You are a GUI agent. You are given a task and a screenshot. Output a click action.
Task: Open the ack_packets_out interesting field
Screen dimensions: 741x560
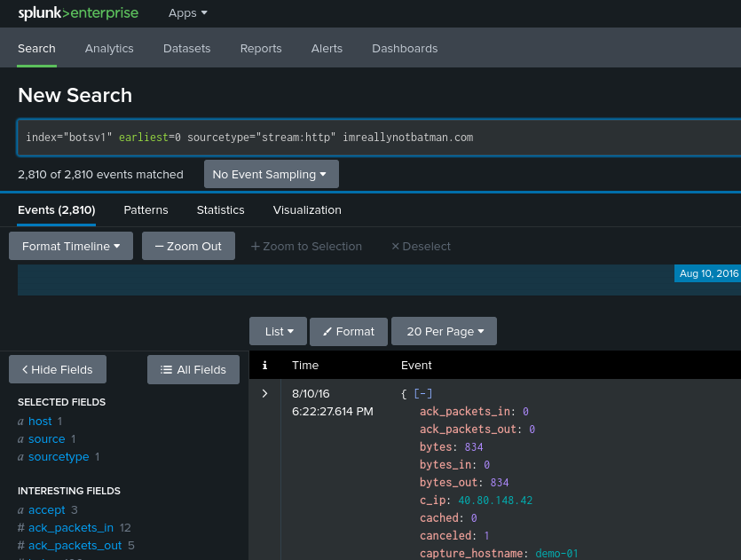coord(75,545)
